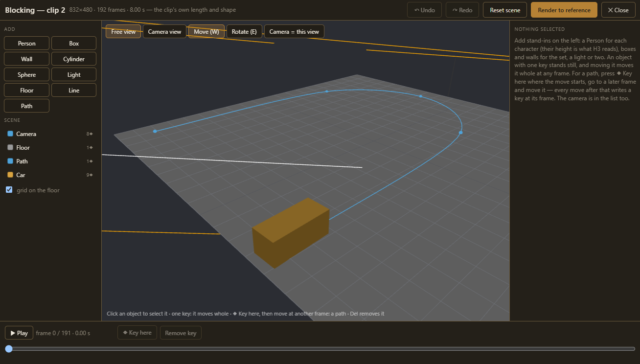Viewport: 640px width, 364px height.
Task: Click the Car key count 9
Action: pyautogui.click(x=90, y=175)
